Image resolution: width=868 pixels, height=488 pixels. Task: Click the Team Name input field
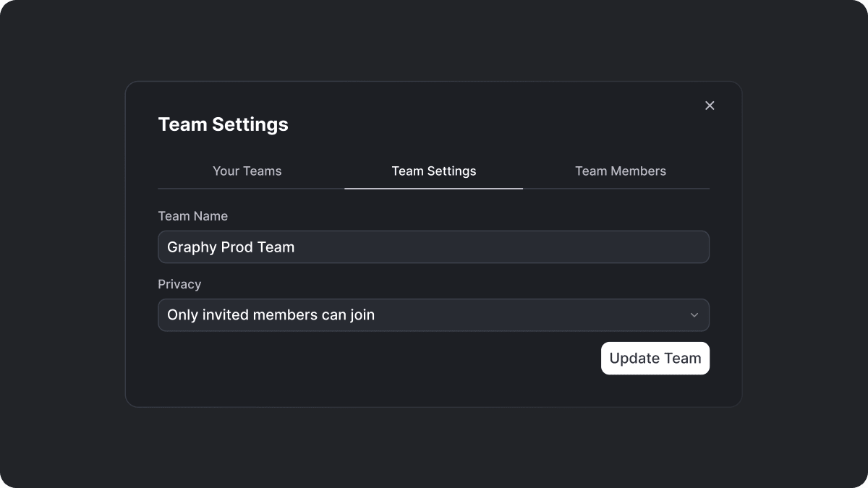[434, 247]
